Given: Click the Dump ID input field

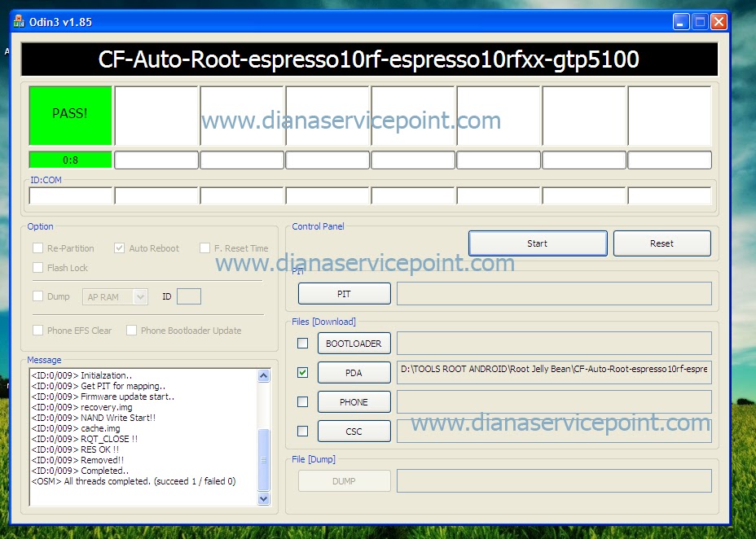Looking at the screenshot, I should click(189, 296).
